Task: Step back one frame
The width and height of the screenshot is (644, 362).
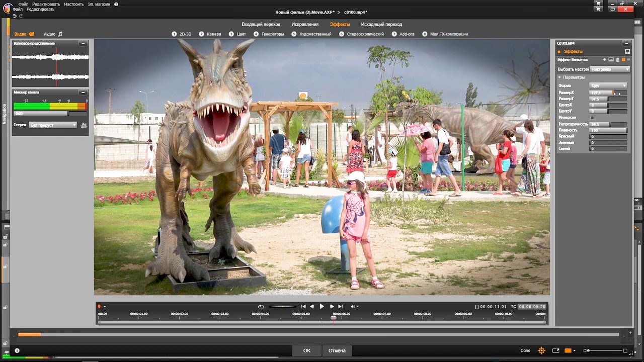Action: 312,306
